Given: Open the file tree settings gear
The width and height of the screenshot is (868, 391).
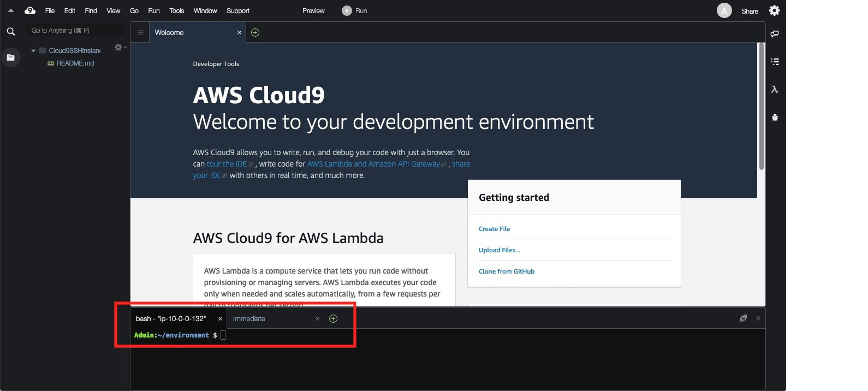Looking at the screenshot, I should [x=118, y=48].
